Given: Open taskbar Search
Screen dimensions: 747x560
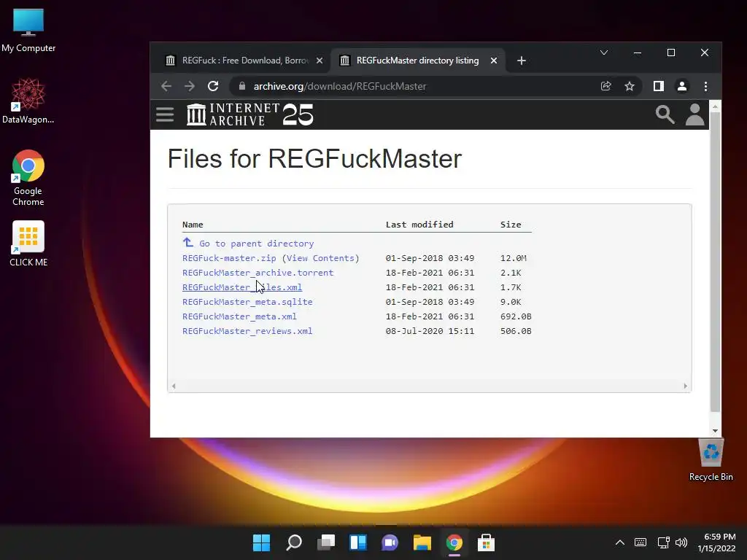Looking at the screenshot, I should coord(294,542).
